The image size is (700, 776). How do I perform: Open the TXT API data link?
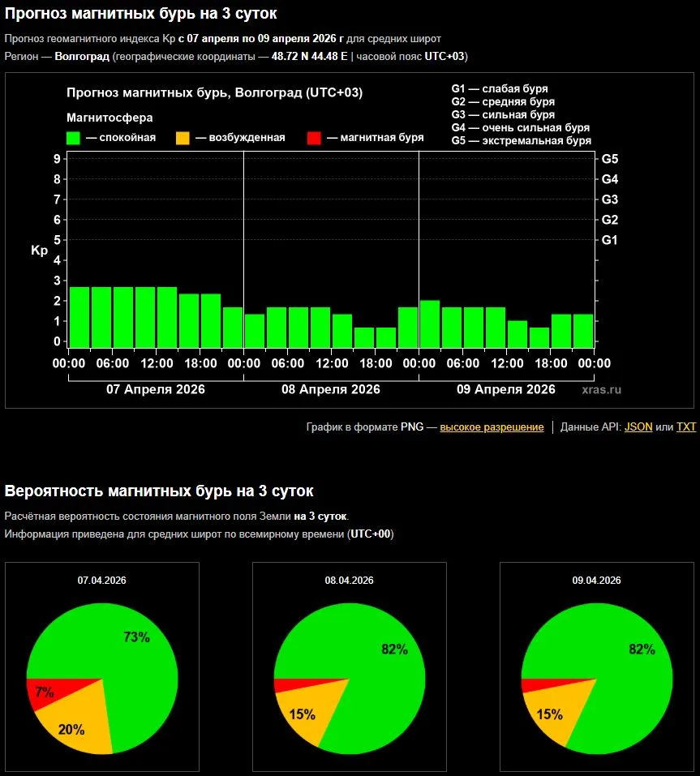(686, 427)
